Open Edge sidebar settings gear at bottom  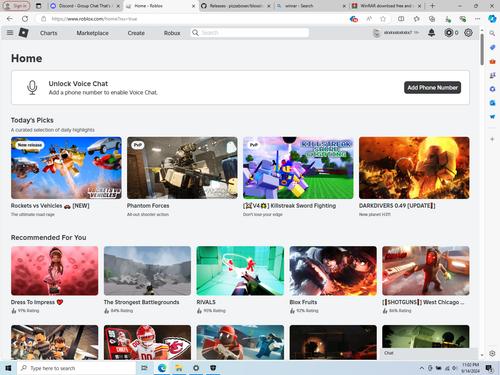(492, 353)
